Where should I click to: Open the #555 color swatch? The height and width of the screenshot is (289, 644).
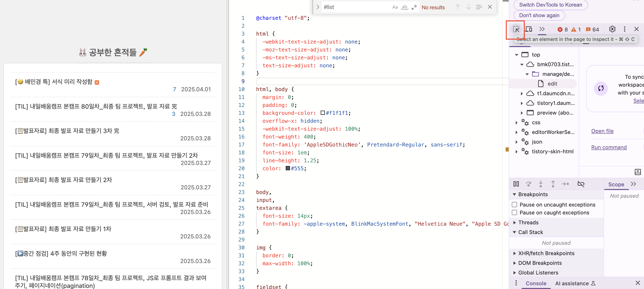(x=288, y=168)
